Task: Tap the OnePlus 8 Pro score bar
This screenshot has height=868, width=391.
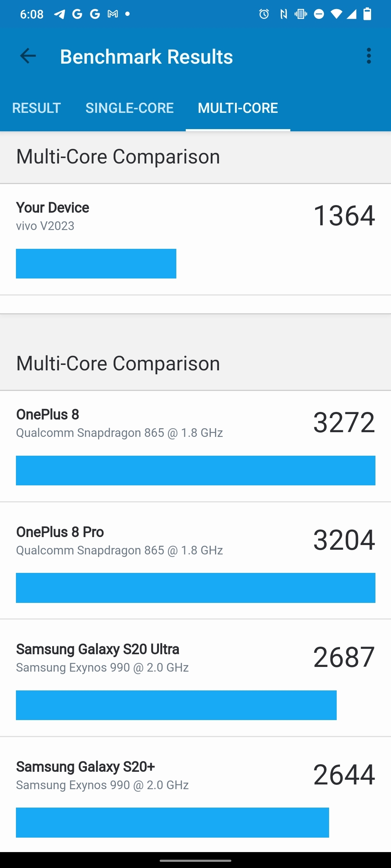Action: (x=195, y=588)
